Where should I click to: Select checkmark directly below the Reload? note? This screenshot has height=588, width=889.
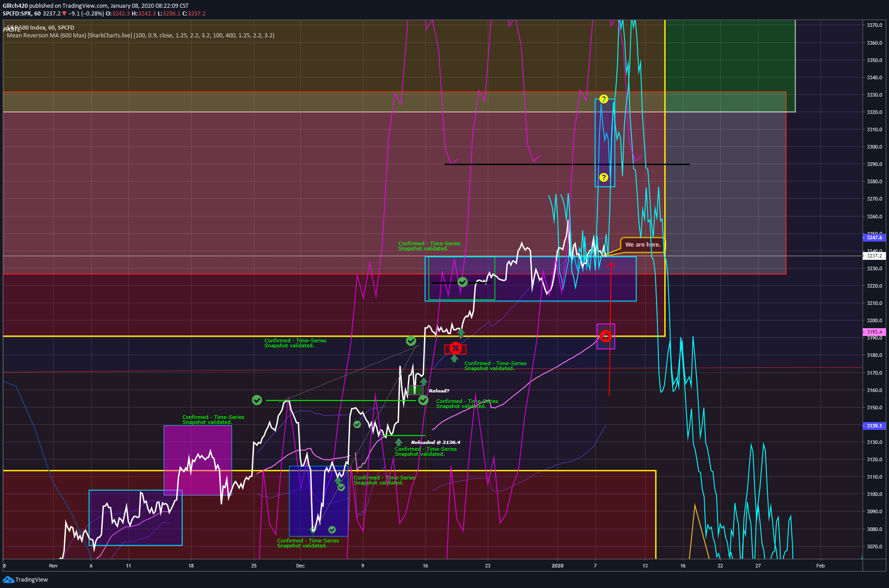pos(424,400)
